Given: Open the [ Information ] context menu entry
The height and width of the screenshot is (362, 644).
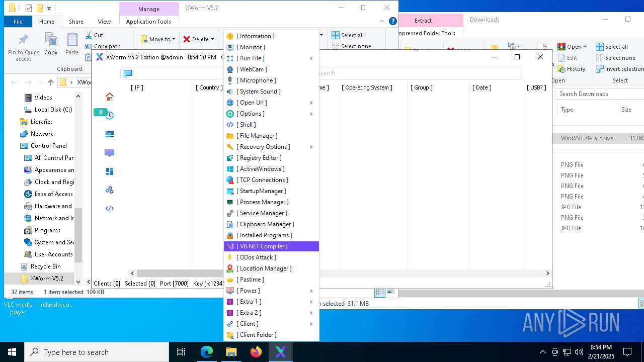Looking at the screenshot, I should [x=271, y=36].
